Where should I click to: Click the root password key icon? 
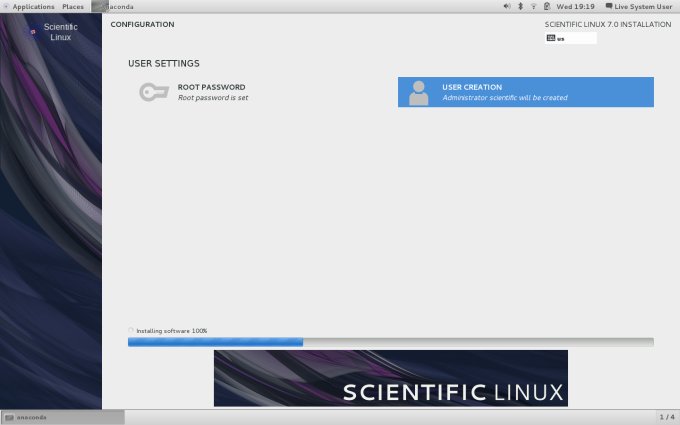point(153,92)
